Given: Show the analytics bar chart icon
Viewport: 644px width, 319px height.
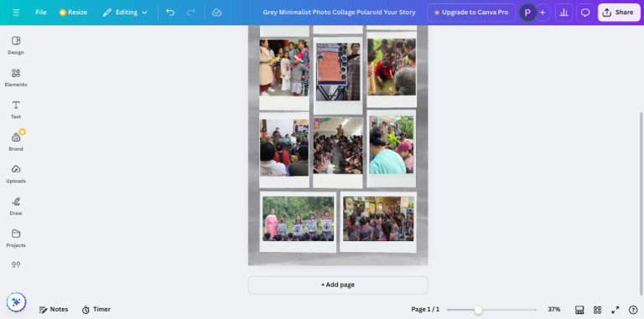Looking at the screenshot, I should click(563, 13).
